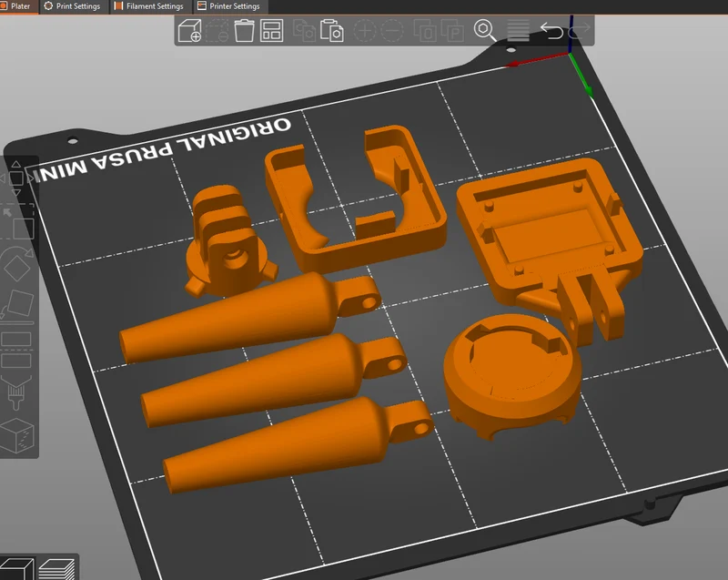This screenshot has width=728, height=580.
Task: Switch to the sliced layers preview
Action: pyautogui.click(x=56, y=569)
